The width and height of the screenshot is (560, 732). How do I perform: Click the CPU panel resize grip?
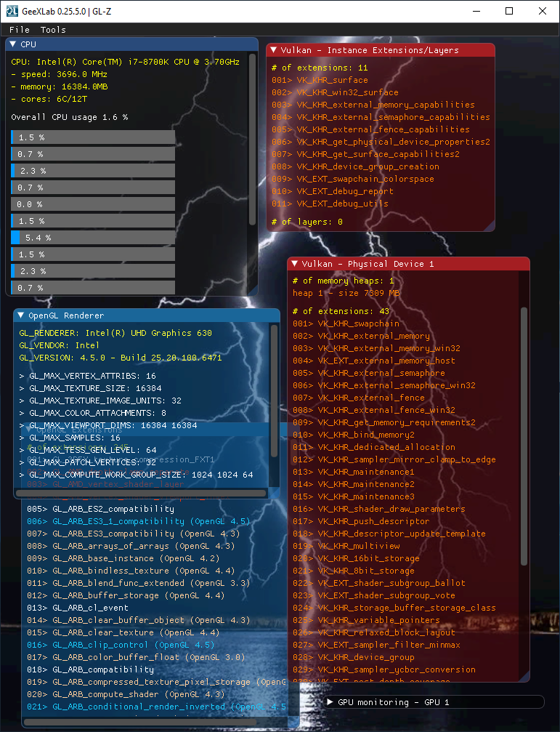(x=253, y=290)
